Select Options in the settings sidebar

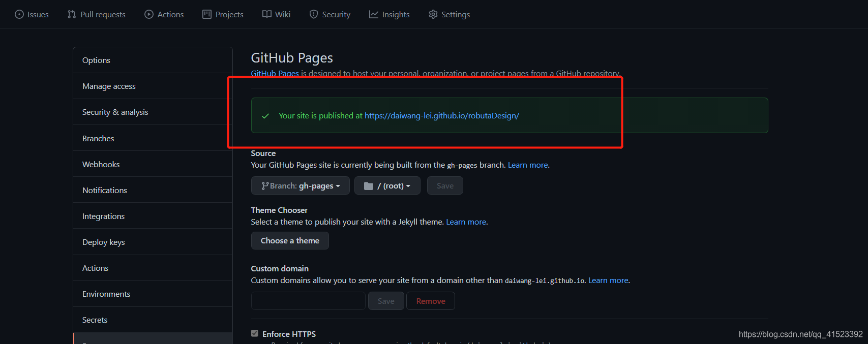(x=153, y=60)
